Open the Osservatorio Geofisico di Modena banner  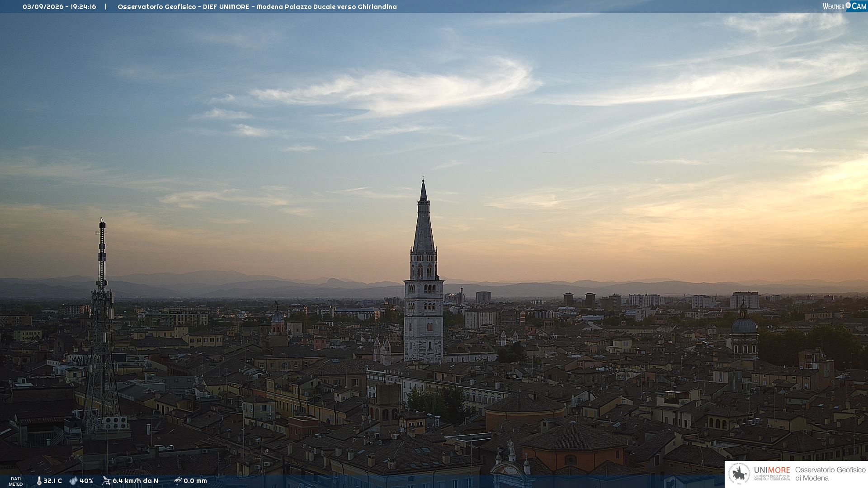coord(796,474)
